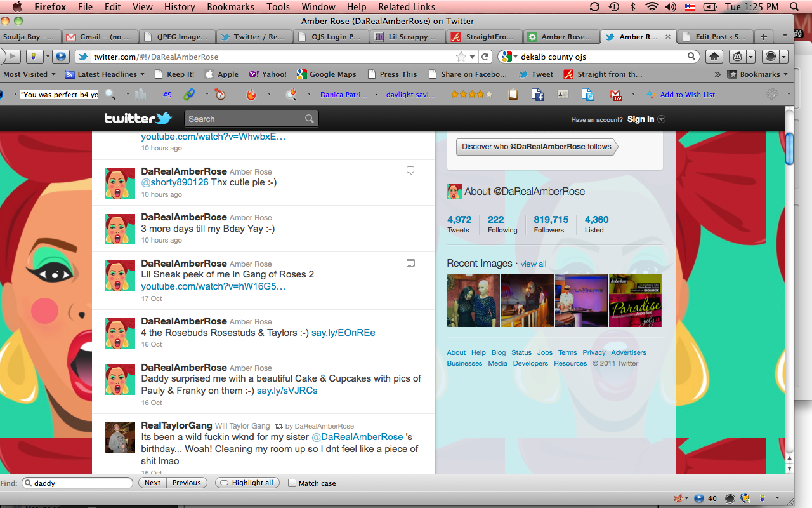812x508 pixels.
Task: Click the Gmail icon in the add-on toolbar
Action: 615,95
